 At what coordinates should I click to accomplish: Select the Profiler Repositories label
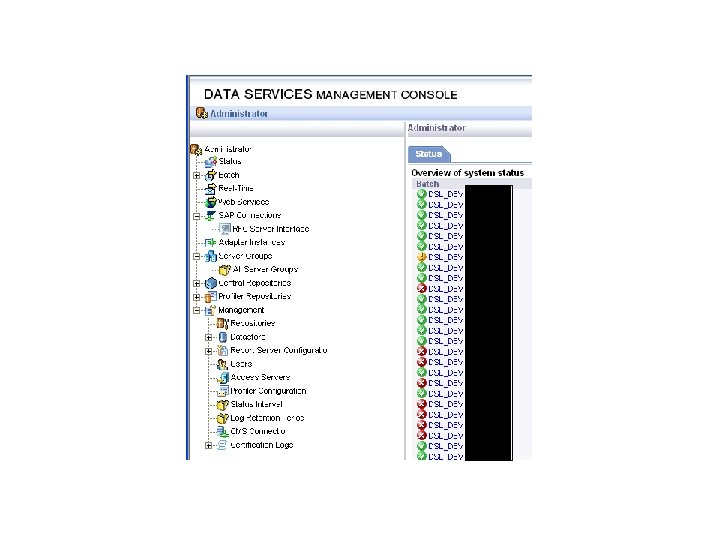coord(255,297)
